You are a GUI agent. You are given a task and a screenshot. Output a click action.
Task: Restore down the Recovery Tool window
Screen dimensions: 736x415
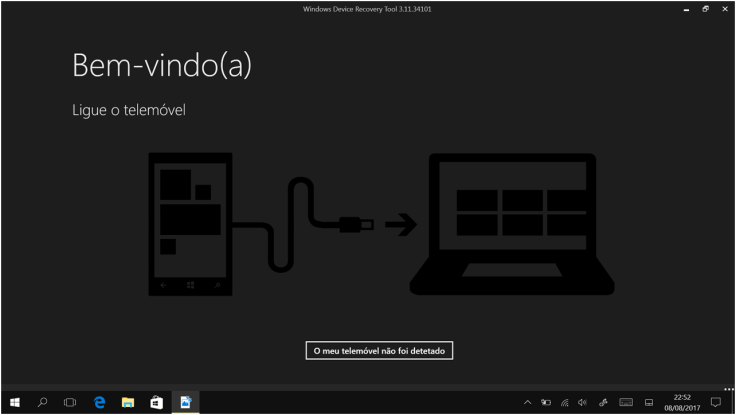point(705,9)
